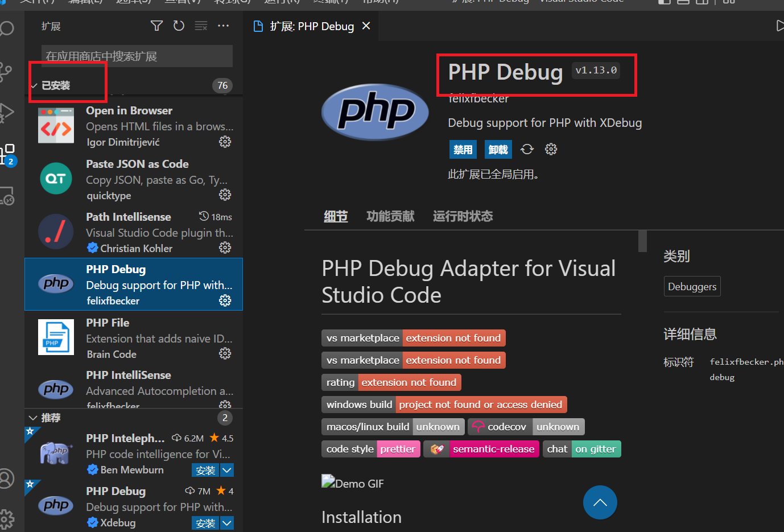Open the Search view in activity bar
Screen dimensions: 784x532
tap(6, 28)
